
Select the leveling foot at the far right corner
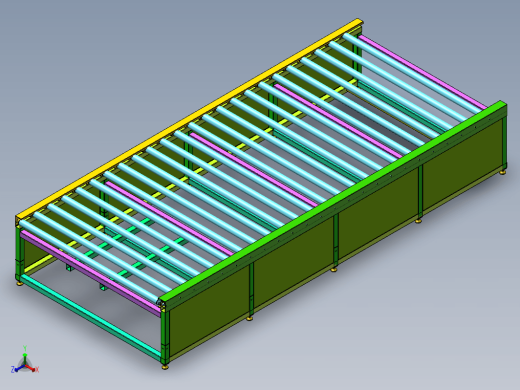[502, 172]
